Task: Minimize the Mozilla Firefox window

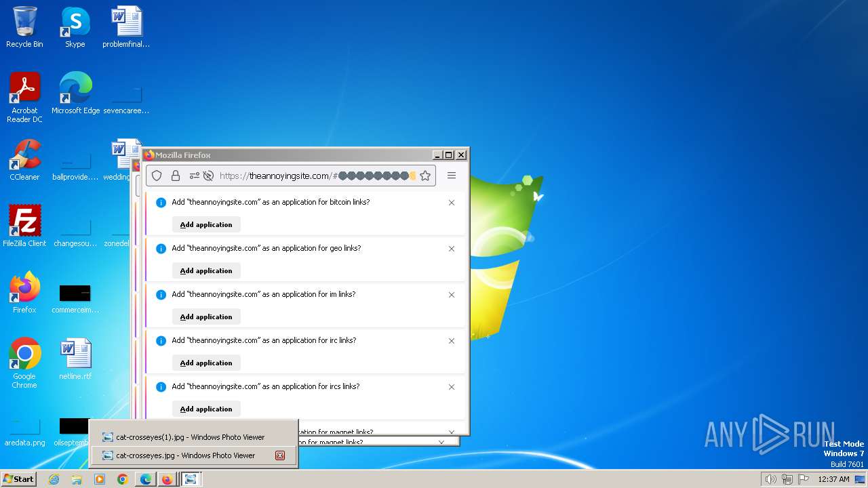Action: [437, 155]
